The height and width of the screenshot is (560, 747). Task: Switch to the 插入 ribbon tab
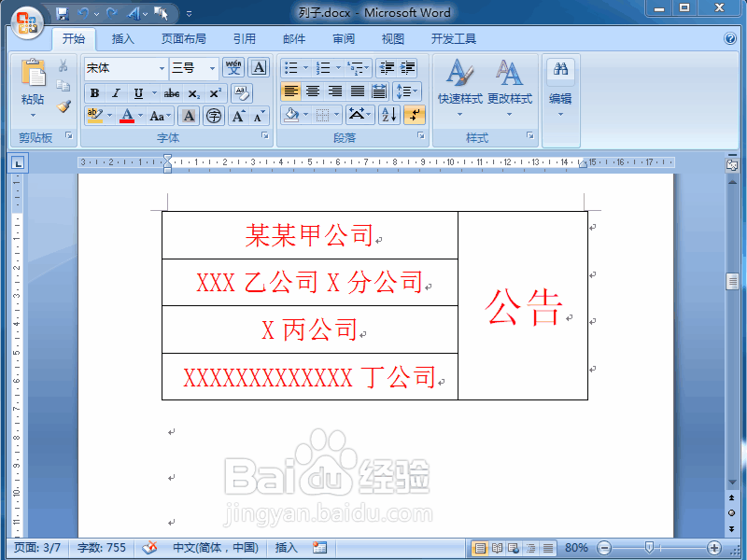[x=124, y=39]
